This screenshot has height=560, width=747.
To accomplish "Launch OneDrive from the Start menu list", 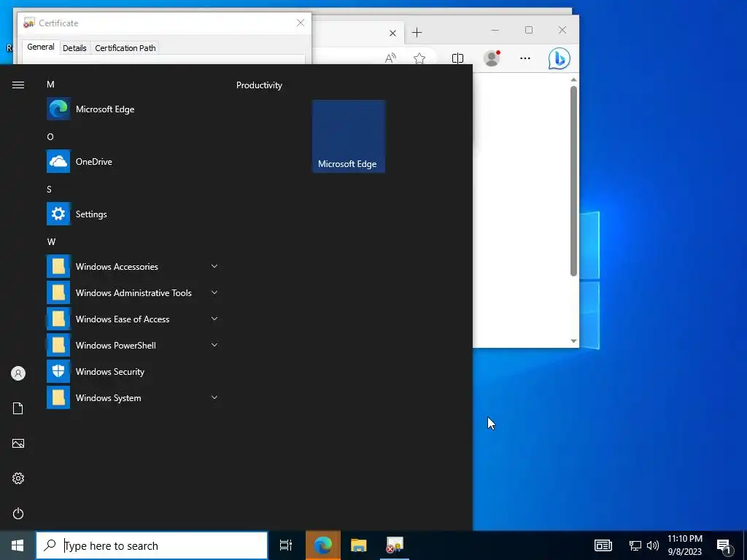I will click(133, 161).
